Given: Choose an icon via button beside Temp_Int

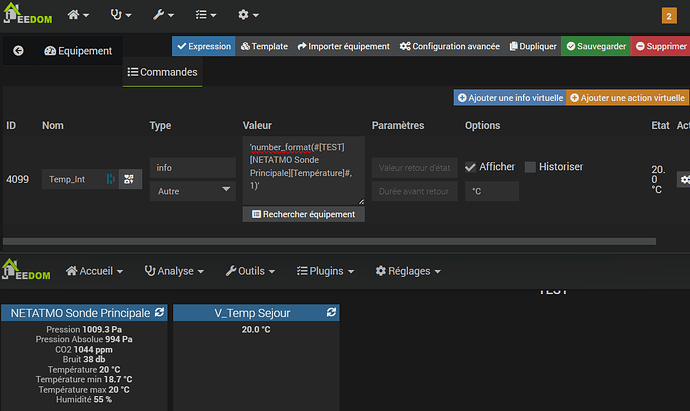Looking at the screenshot, I should coord(129,179).
